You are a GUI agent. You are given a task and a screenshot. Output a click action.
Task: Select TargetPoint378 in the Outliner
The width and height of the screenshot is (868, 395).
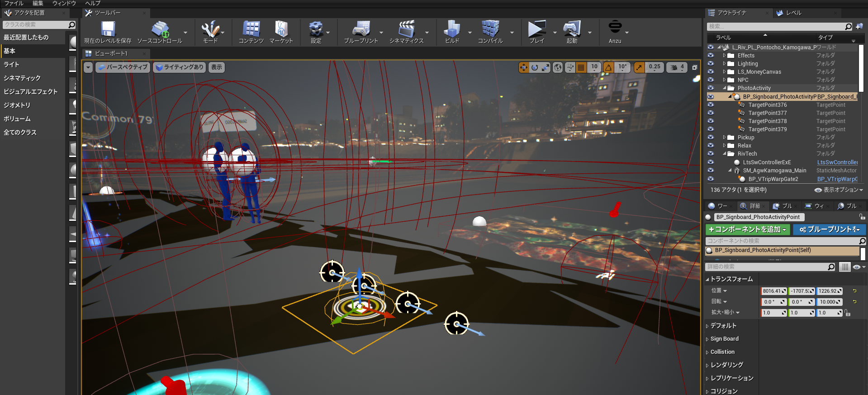click(767, 121)
